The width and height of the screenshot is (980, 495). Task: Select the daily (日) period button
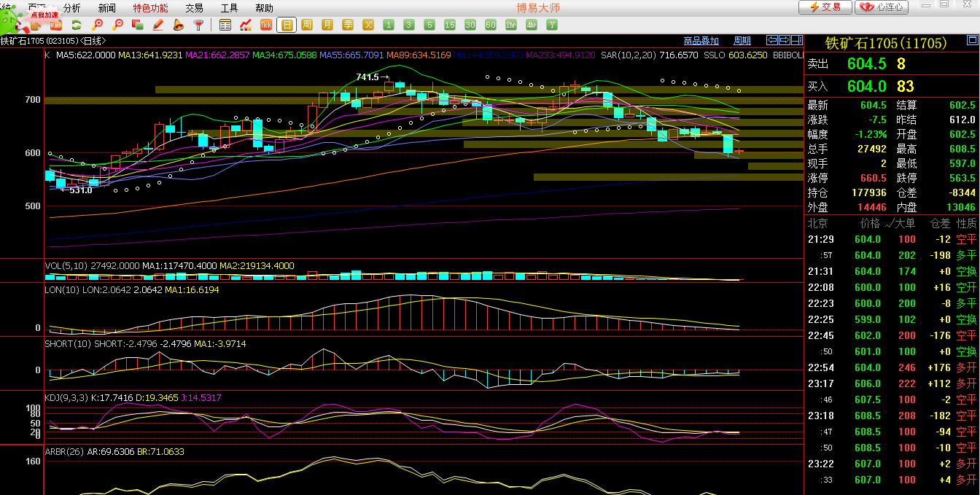tap(287, 25)
